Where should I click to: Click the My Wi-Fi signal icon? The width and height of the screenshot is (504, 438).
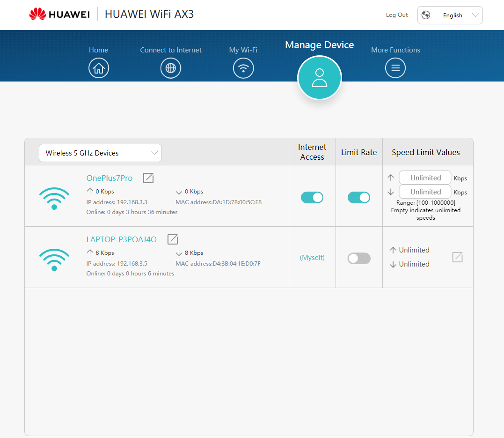point(243,68)
